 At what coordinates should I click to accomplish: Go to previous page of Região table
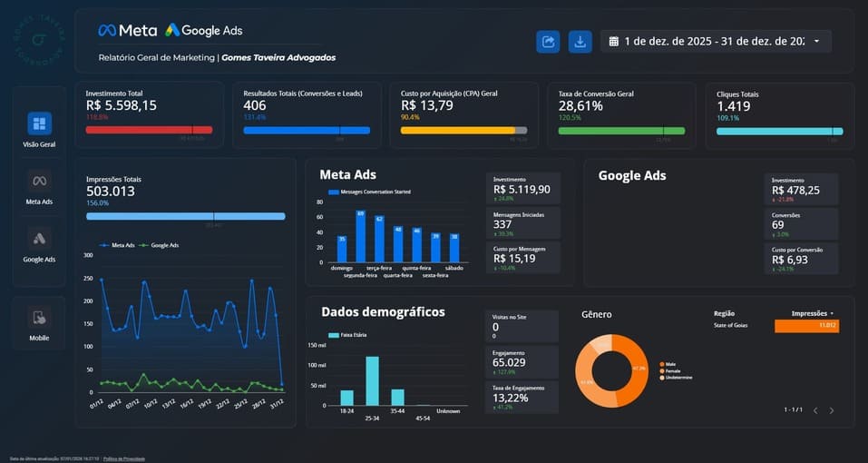click(x=814, y=410)
